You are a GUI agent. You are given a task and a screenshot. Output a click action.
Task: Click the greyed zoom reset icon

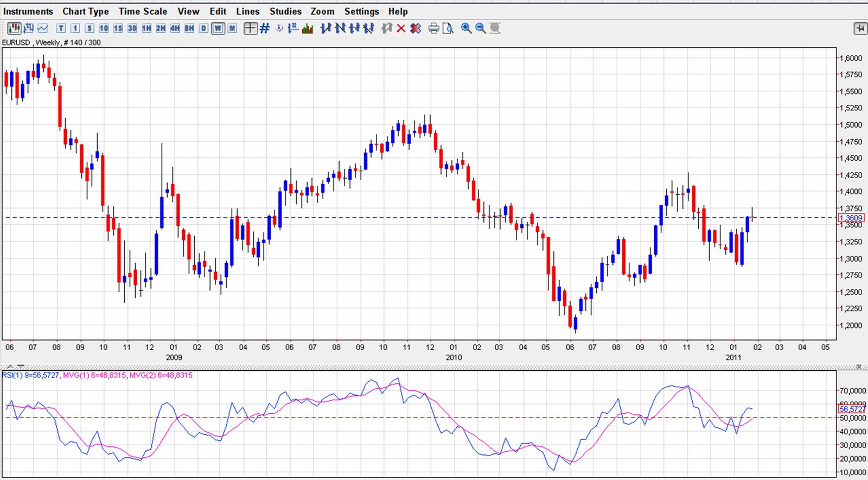495,28
